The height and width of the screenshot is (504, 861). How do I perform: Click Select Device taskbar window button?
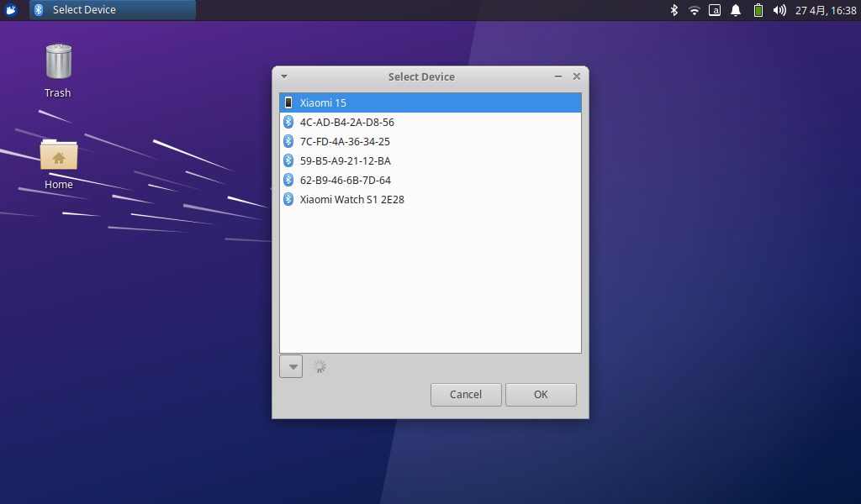click(113, 10)
